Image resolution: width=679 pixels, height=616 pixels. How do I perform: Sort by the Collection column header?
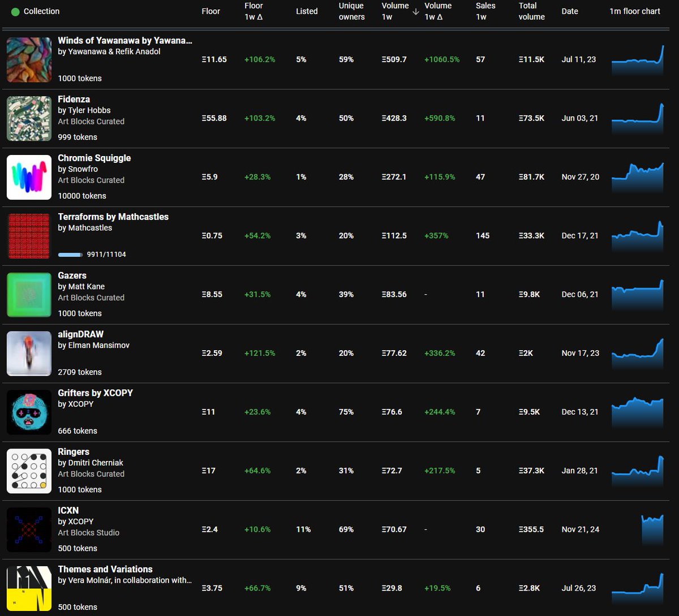(x=41, y=11)
